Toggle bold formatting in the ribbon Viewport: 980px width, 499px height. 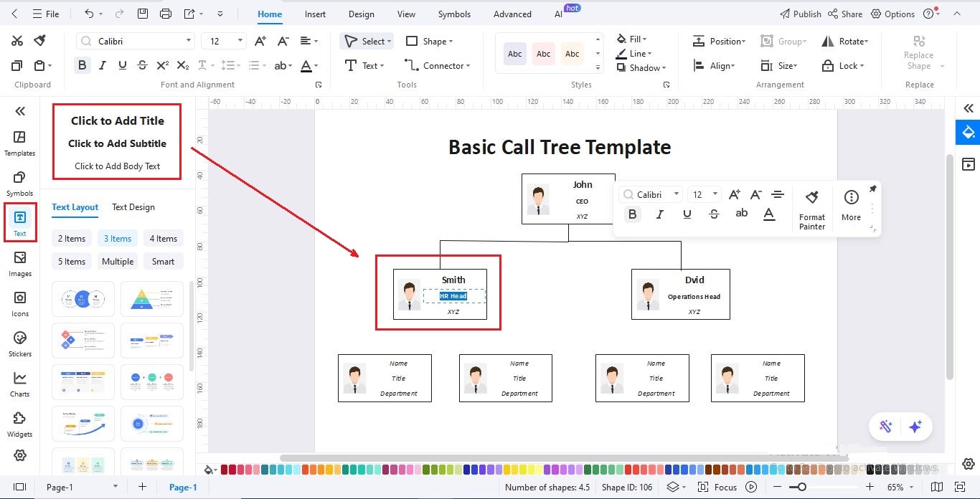[82, 65]
